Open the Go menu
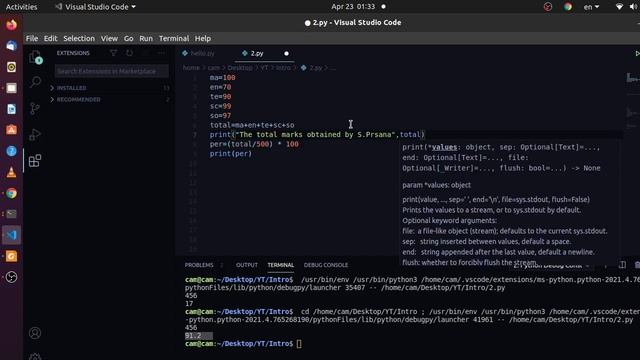 point(129,38)
